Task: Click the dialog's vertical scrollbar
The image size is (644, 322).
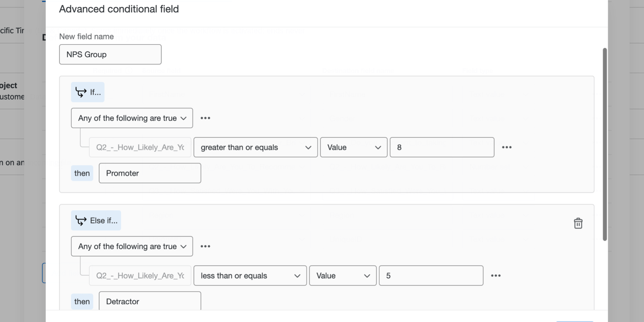Action: [x=605, y=144]
